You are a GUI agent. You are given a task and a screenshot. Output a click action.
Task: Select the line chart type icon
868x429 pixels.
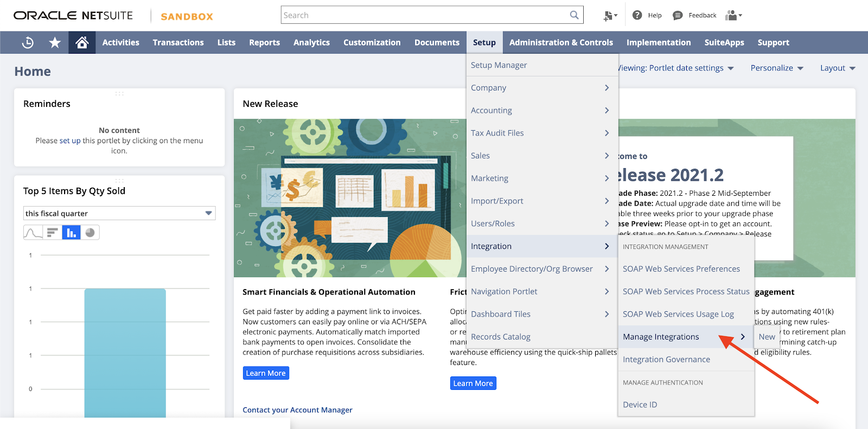tap(33, 233)
